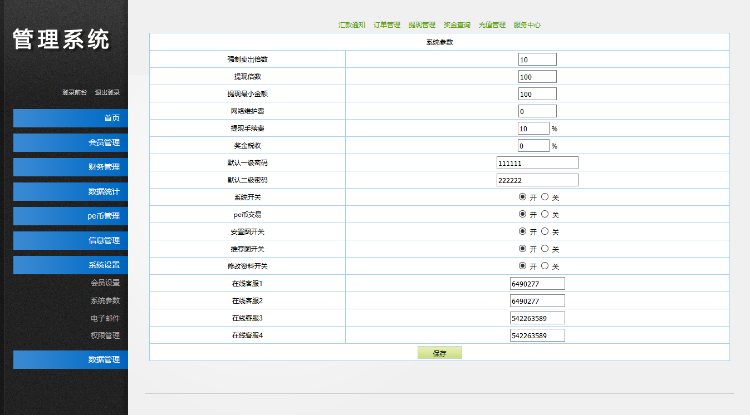The width and height of the screenshot is (750, 415).
Task: Open the pe币管理 sidebar section
Action: (70, 216)
